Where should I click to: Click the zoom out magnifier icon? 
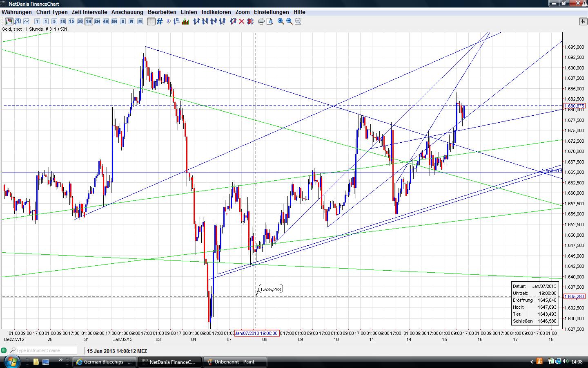[290, 21]
